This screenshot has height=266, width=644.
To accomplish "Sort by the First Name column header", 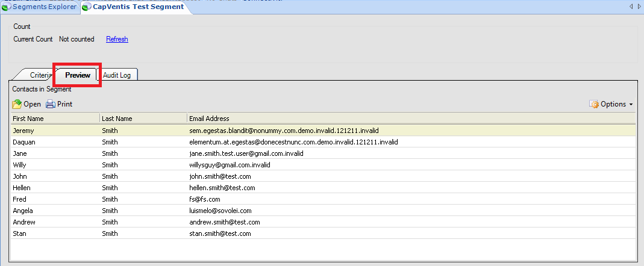I will click(54, 119).
